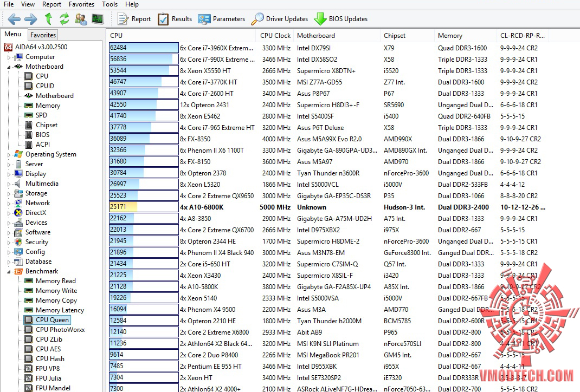This screenshot has height=392, width=580.
Task: Open the CPU AES benchmark
Action: pos(48,349)
